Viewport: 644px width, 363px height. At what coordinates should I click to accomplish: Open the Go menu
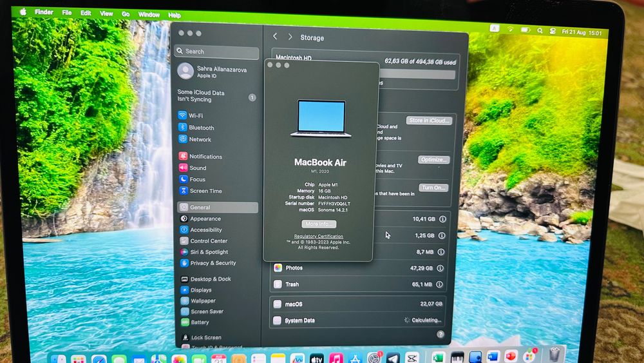[x=126, y=14]
